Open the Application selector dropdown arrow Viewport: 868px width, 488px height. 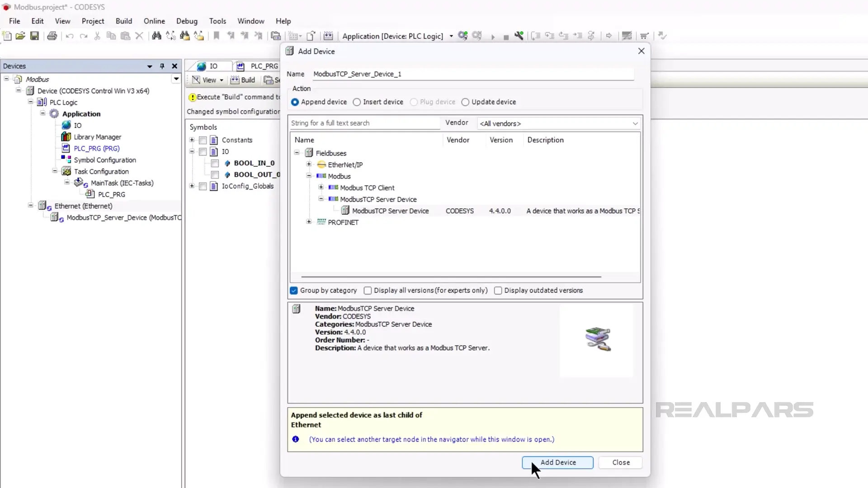(451, 36)
